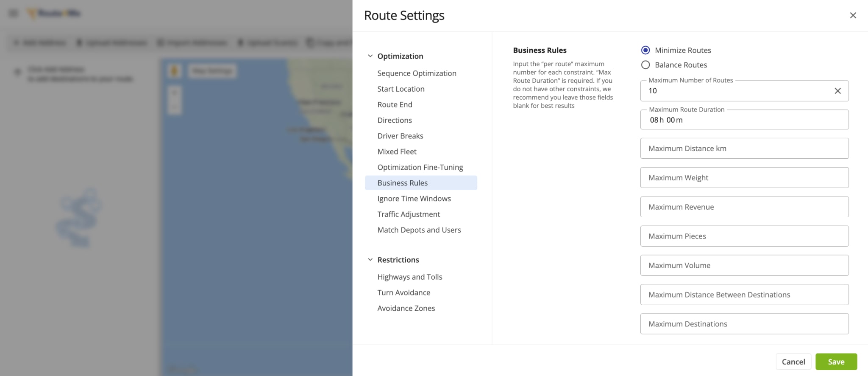The image size is (868, 376).
Task: Select Optimization Fine-Tuning in sidebar
Action: click(x=420, y=167)
